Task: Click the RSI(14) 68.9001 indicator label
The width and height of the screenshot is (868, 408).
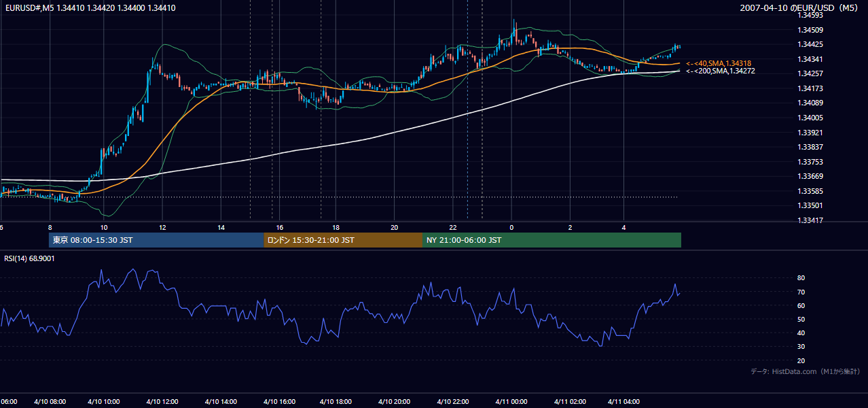Action: coord(30,258)
